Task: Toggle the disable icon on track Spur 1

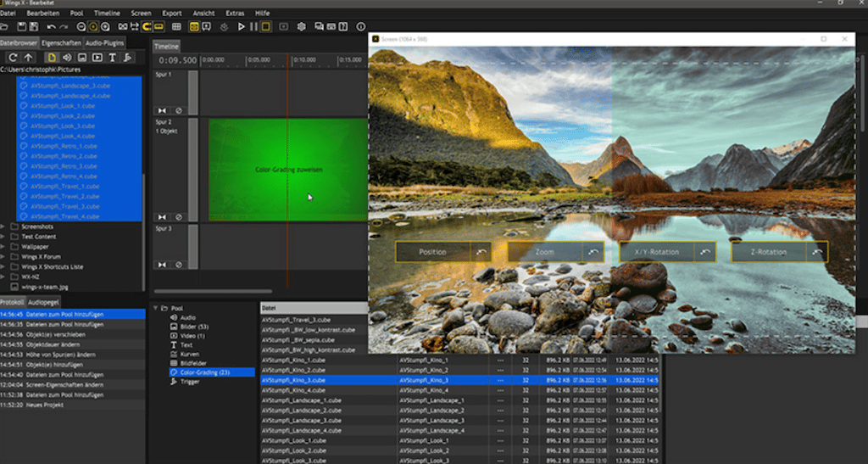Action: pos(179,110)
